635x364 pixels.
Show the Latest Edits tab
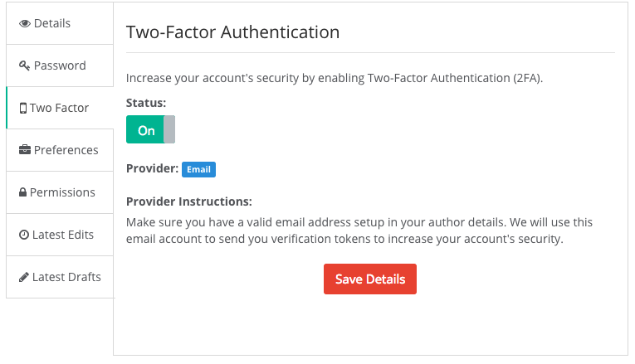[63, 235]
